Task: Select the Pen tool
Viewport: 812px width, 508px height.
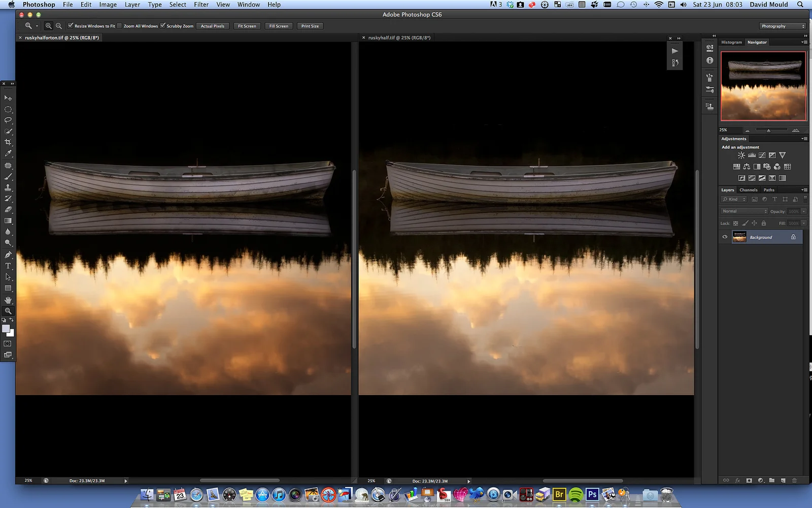Action: point(8,255)
